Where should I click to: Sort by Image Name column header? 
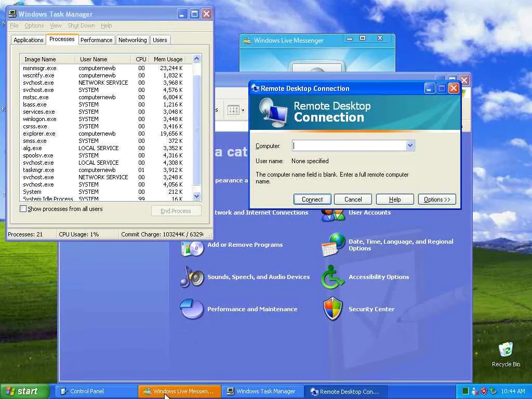(47, 59)
